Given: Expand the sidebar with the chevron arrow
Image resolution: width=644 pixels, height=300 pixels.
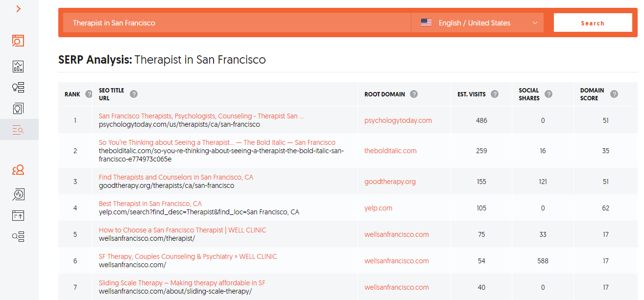Looking at the screenshot, I should [19, 9].
